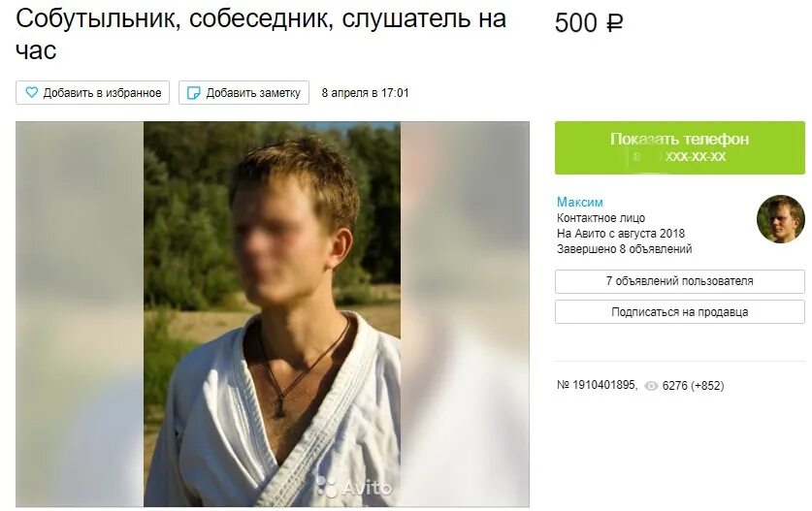Viewport: 812px width, 511px height.
Task: Open the main listing photo
Action: 272,314
